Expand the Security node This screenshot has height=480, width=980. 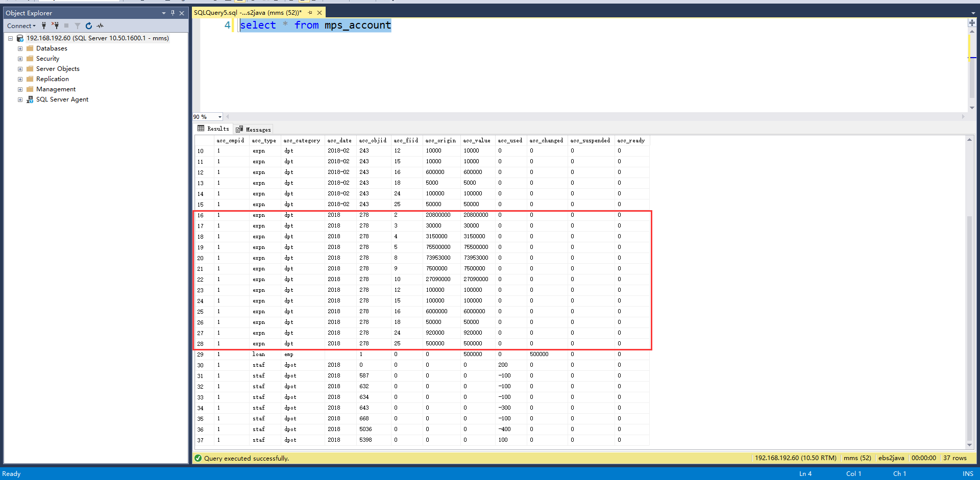tap(20, 59)
